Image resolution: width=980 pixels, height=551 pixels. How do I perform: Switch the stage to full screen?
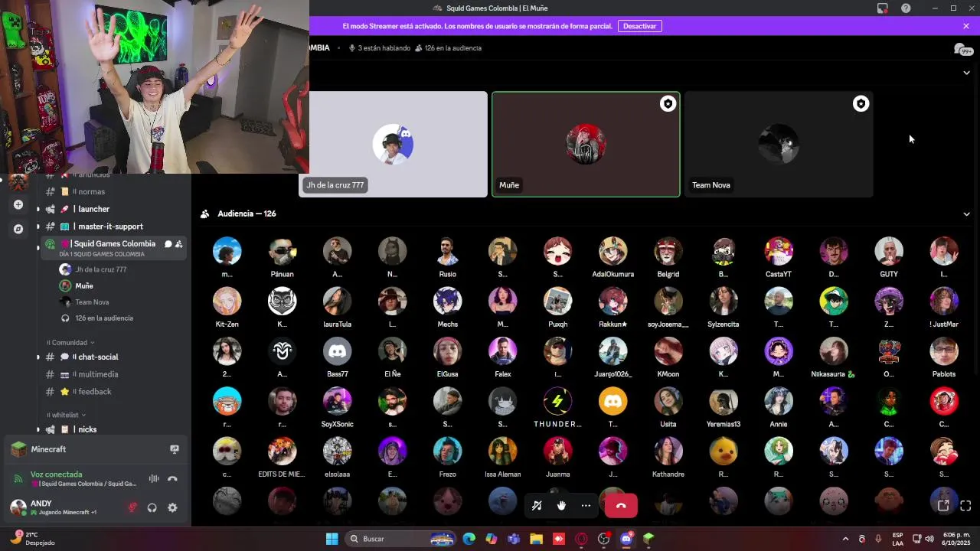click(x=965, y=506)
